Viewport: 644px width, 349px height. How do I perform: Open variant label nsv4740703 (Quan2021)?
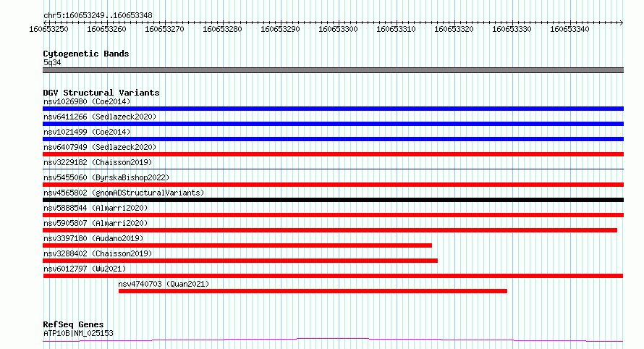pyautogui.click(x=164, y=284)
